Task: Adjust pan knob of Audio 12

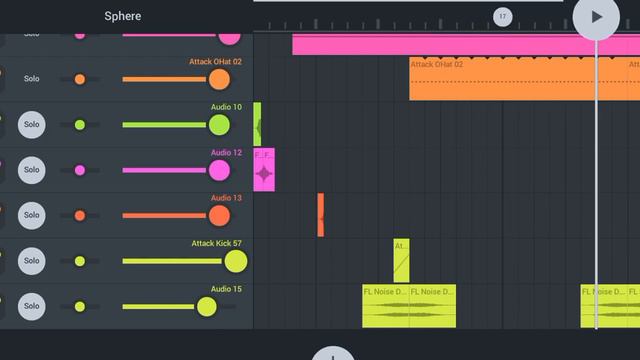Action: coord(80,170)
